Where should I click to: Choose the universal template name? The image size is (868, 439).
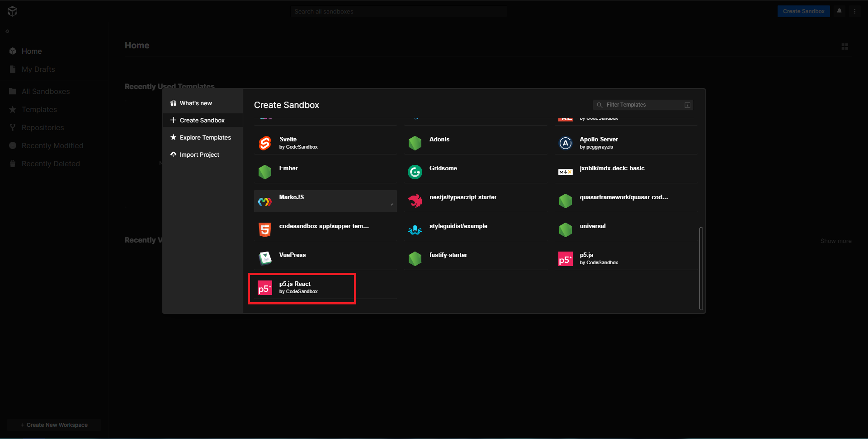(593, 226)
